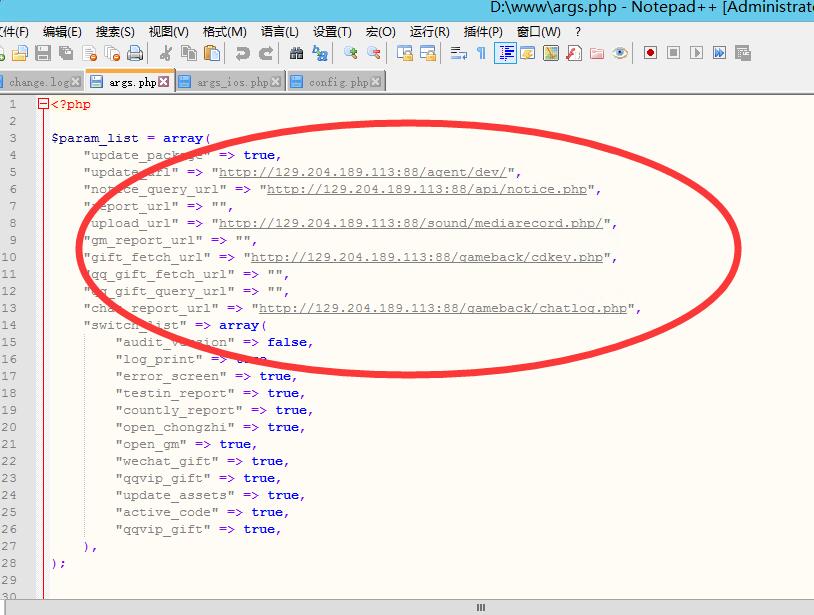
Task: Click the Zoom in magnifier icon
Action: tap(351, 53)
